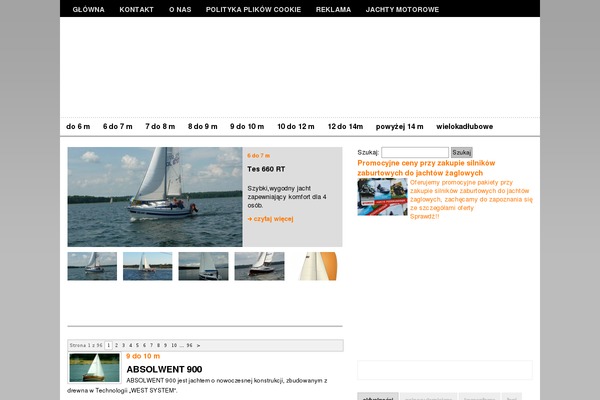Click the next page '>' arrow

coord(198,345)
